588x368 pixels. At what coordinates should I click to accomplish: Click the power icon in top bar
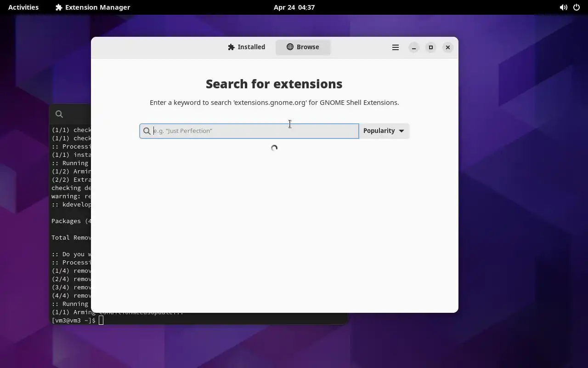pos(577,7)
